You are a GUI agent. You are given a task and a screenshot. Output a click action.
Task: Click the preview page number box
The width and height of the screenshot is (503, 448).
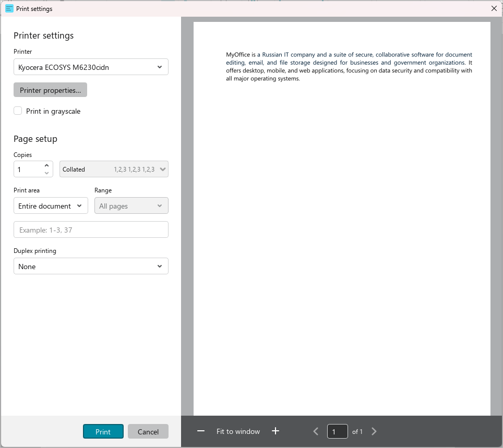point(337,431)
